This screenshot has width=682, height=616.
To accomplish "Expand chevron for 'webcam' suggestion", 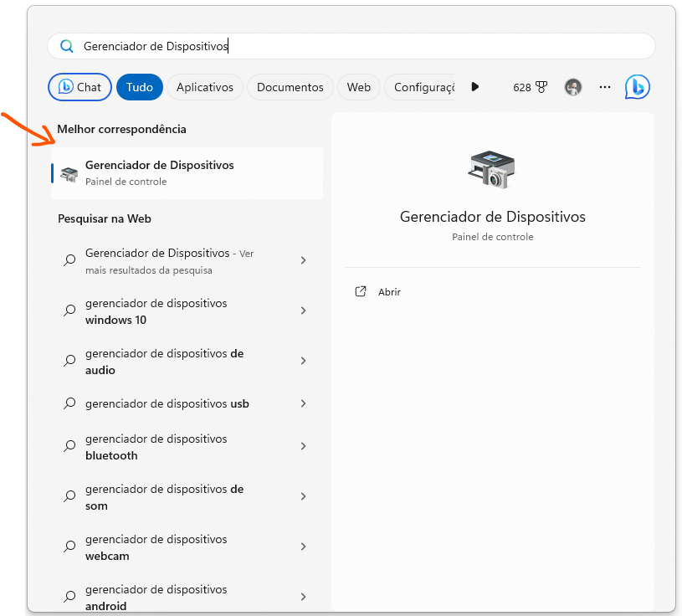I will [x=304, y=547].
